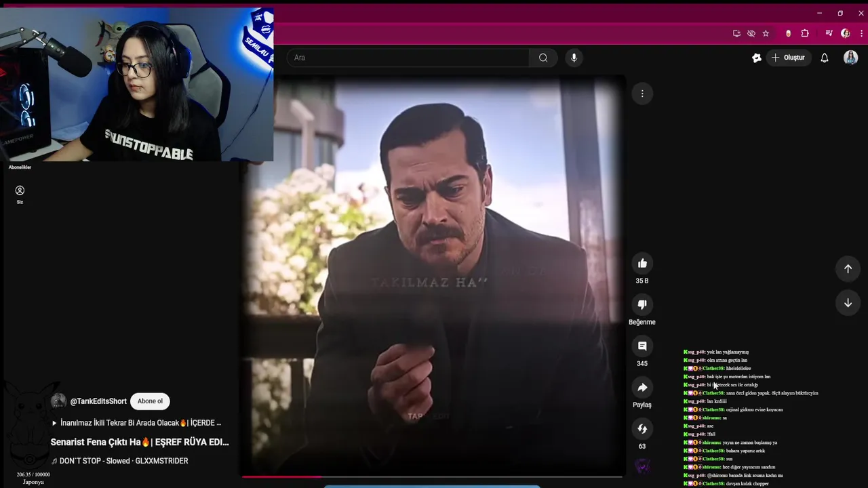Dislike the Short with the thumbs-down icon
The image size is (868, 488).
pos(642,304)
